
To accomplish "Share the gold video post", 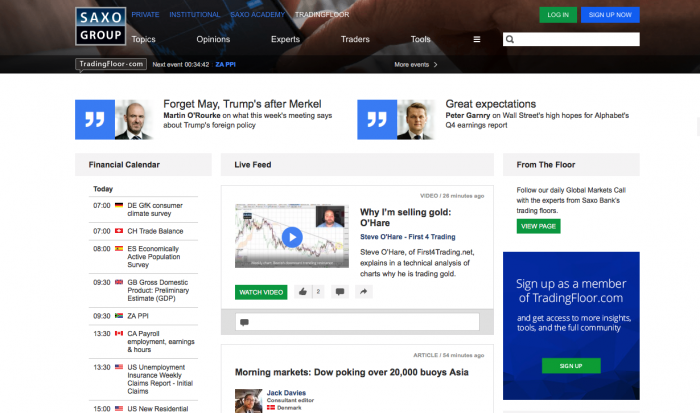I will (363, 292).
